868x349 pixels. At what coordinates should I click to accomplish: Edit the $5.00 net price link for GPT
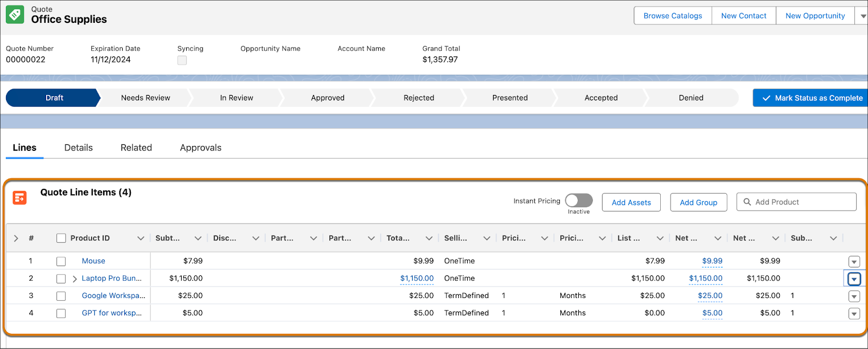coord(712,313)
